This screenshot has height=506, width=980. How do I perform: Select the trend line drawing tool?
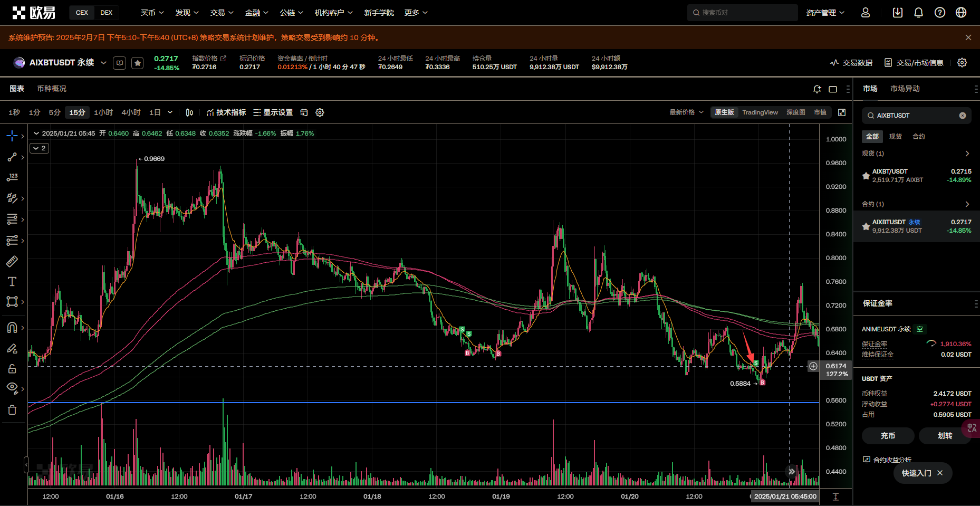12,157
